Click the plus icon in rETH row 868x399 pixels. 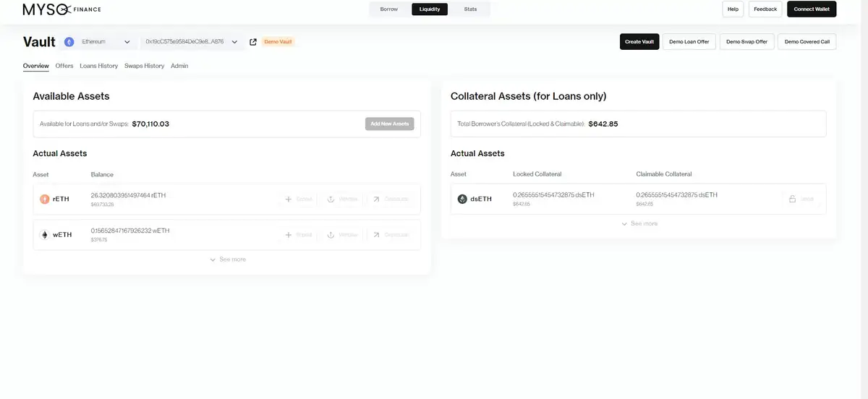288,199
